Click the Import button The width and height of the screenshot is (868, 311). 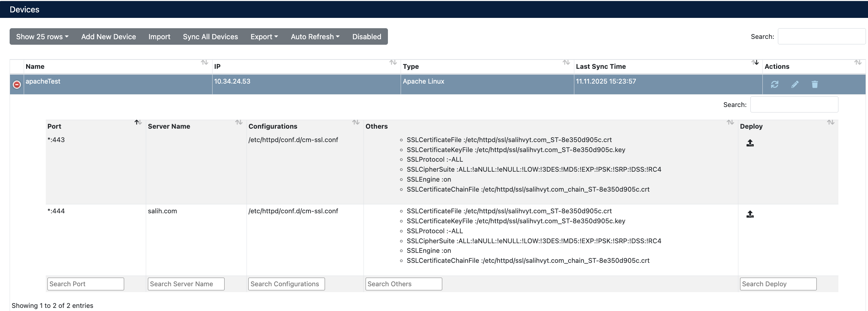tap(159, 36)
